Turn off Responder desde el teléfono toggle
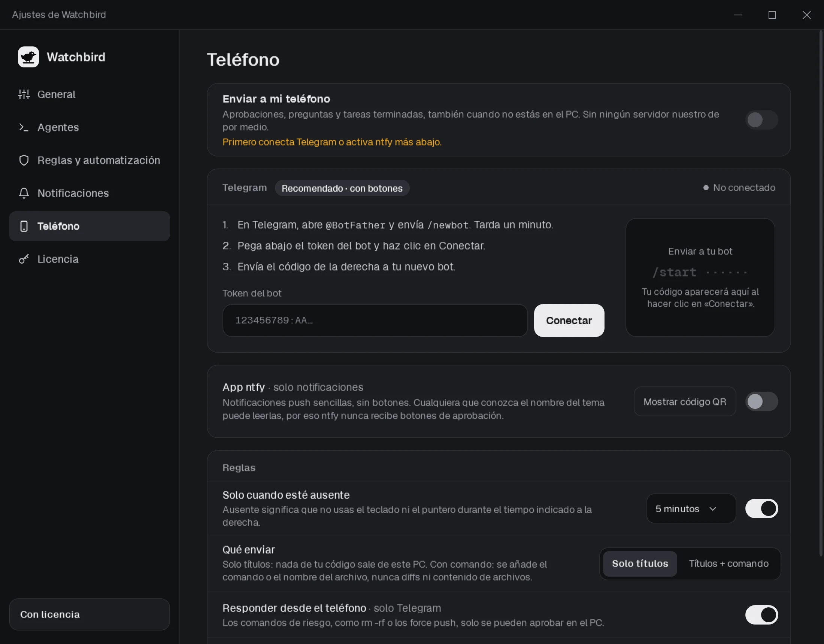824x644 pixels. coord(761,615)
